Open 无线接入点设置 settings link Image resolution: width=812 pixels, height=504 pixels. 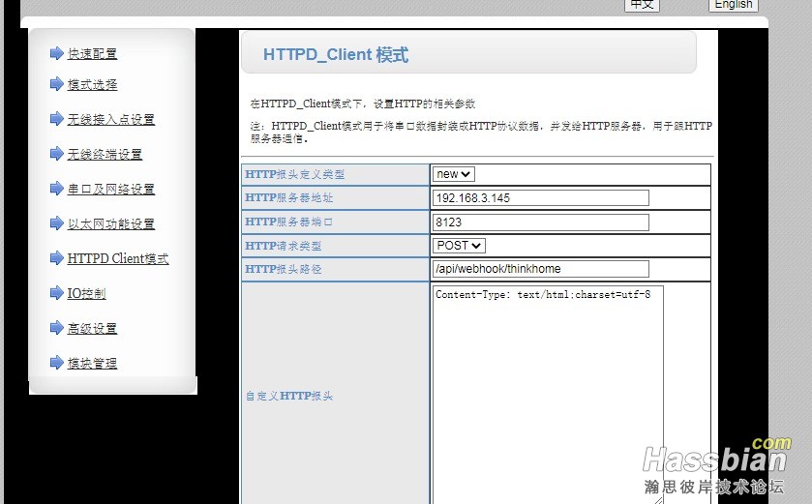tap(111, 120)
